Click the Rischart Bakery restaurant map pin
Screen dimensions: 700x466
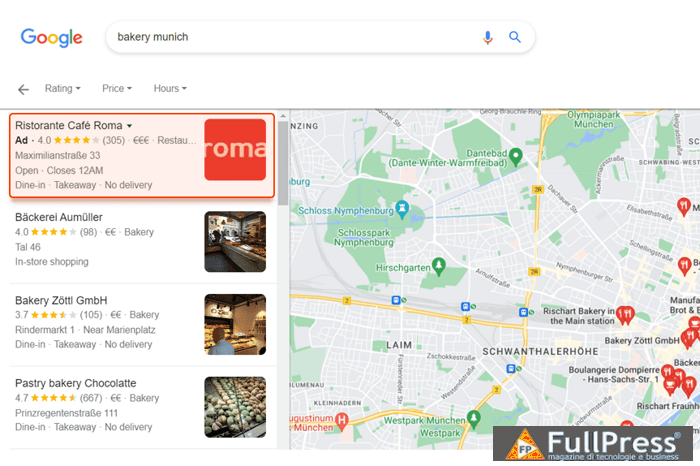point(626,314)
